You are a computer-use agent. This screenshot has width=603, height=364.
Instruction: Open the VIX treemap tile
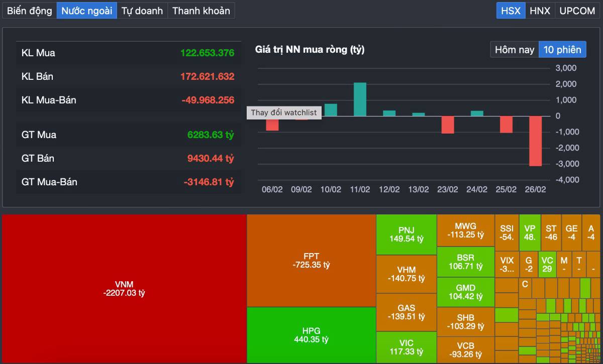tap(507, 265)
